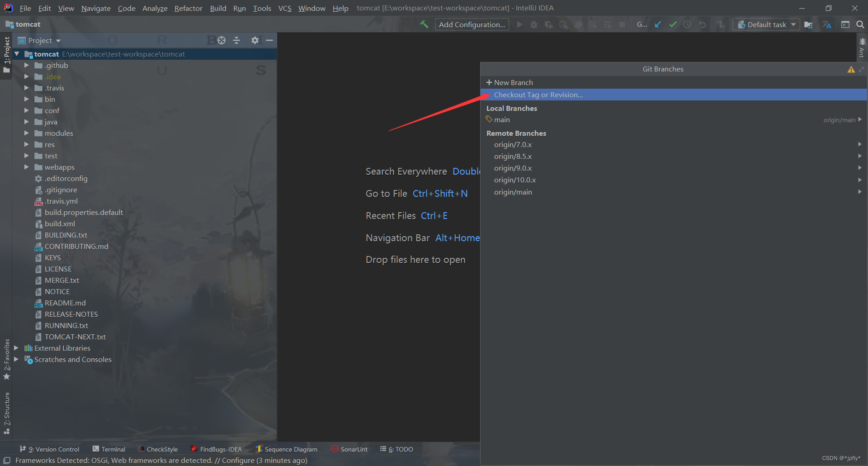Expand External Libraries node

tap(16, 348)
